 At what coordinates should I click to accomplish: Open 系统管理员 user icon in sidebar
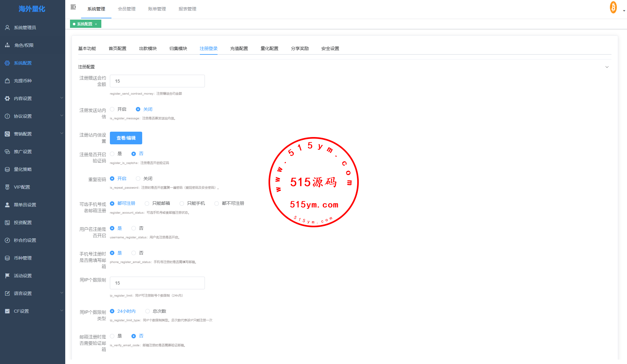[7, 28]
